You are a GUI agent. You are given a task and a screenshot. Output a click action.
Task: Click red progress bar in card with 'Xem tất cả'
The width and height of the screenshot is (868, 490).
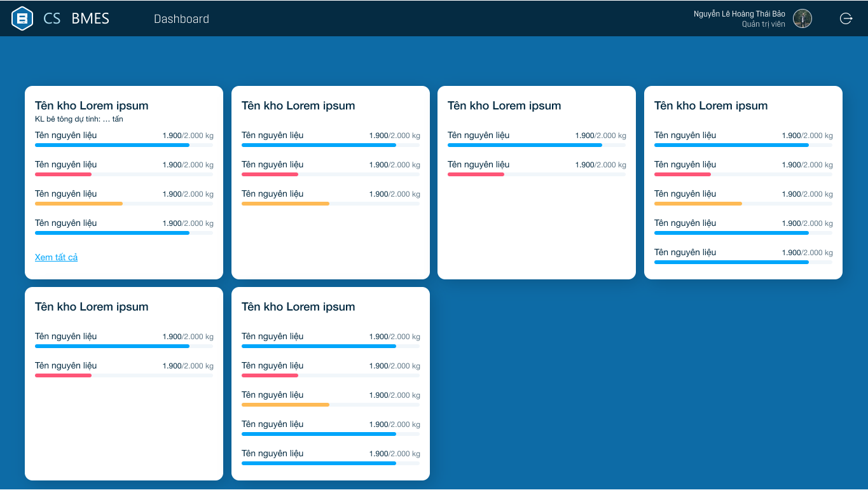tap(124, 174)
